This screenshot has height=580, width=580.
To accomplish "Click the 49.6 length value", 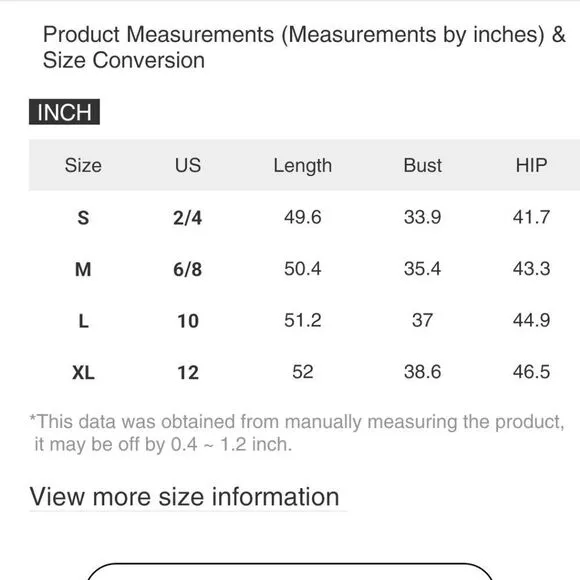I will (303, 217).
